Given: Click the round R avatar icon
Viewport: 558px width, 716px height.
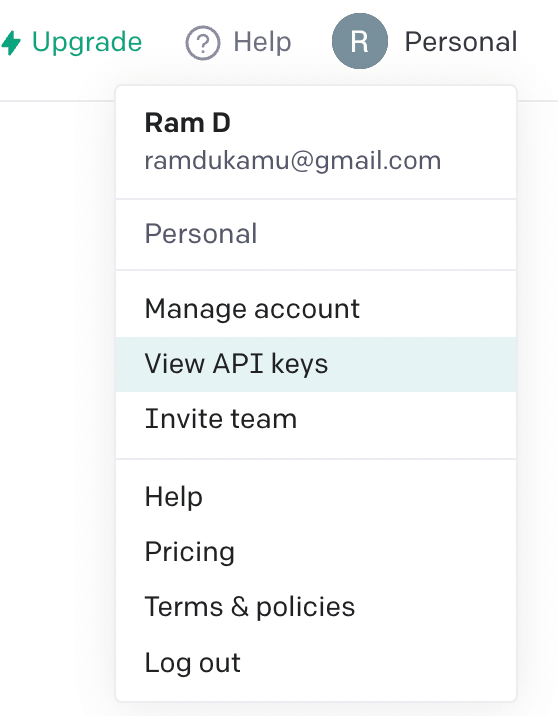Looking at the screenshot, I should coord(360,41).
